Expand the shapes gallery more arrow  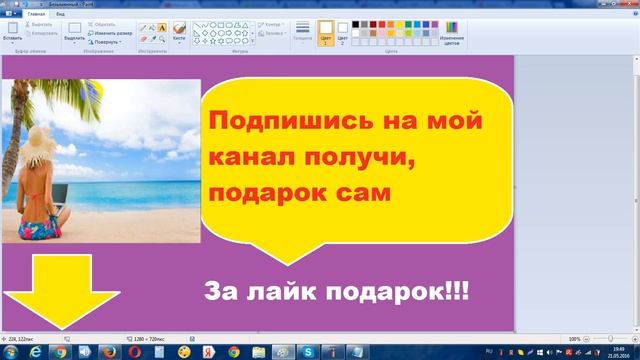[253, 41]
